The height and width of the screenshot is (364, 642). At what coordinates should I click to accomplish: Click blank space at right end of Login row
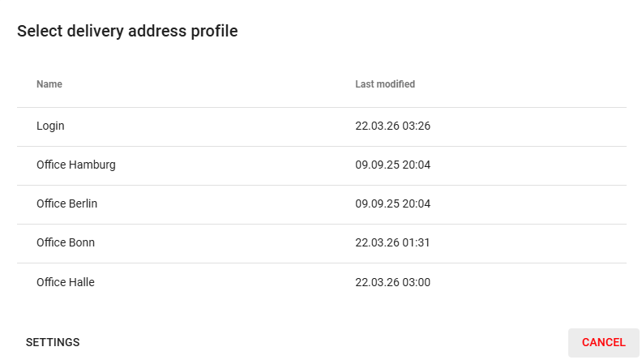[x=567, y=126]
